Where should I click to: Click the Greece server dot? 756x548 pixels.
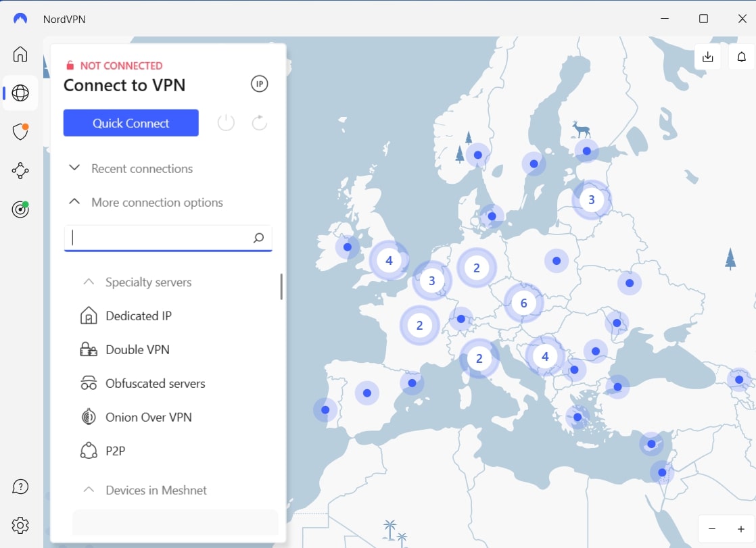click(577, 417)
